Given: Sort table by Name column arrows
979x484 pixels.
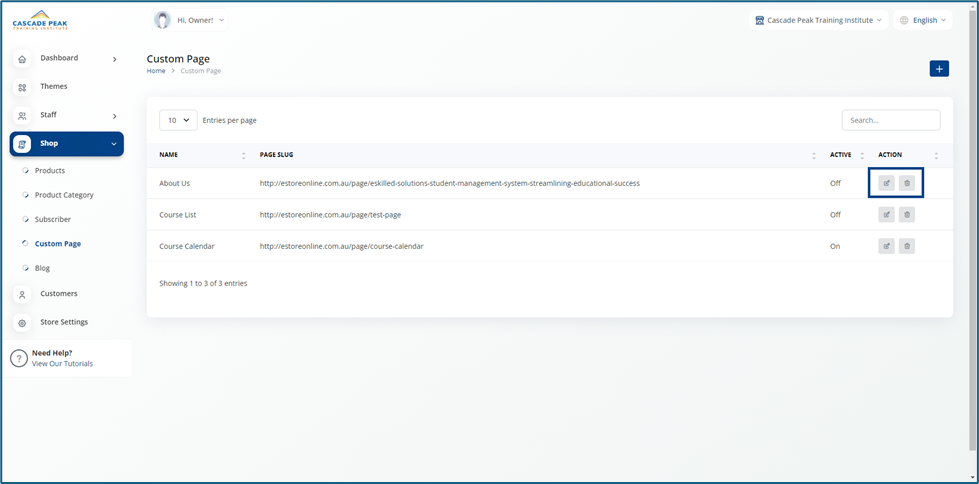Looking at the screenshot, I should point(244,156).
